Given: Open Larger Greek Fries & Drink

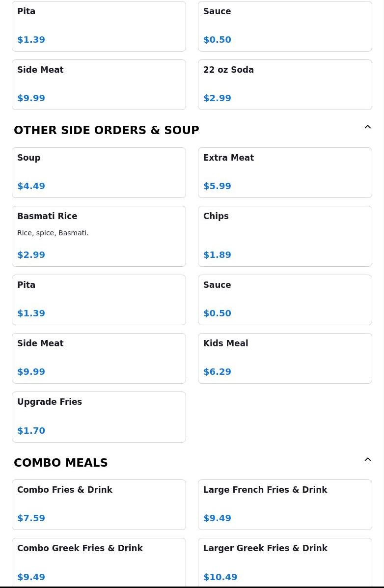Looking at the screenshot, I should coord(285,562).
